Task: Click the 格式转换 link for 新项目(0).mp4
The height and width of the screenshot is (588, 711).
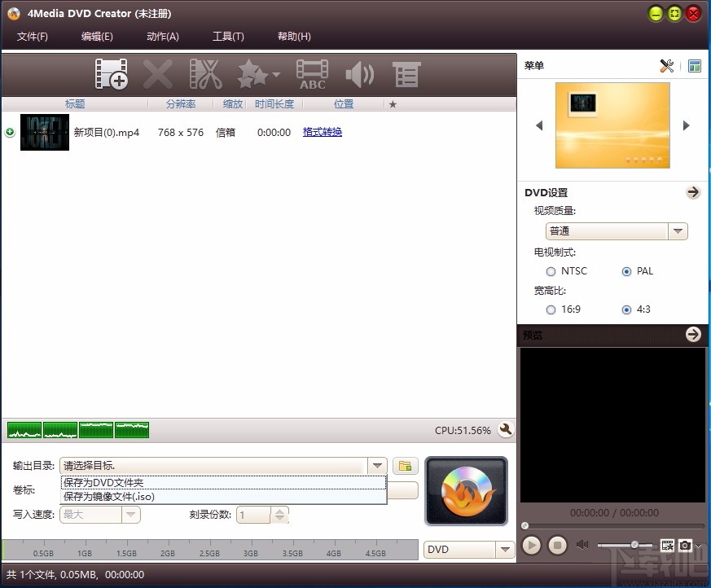Action: (x=323, y=131)
